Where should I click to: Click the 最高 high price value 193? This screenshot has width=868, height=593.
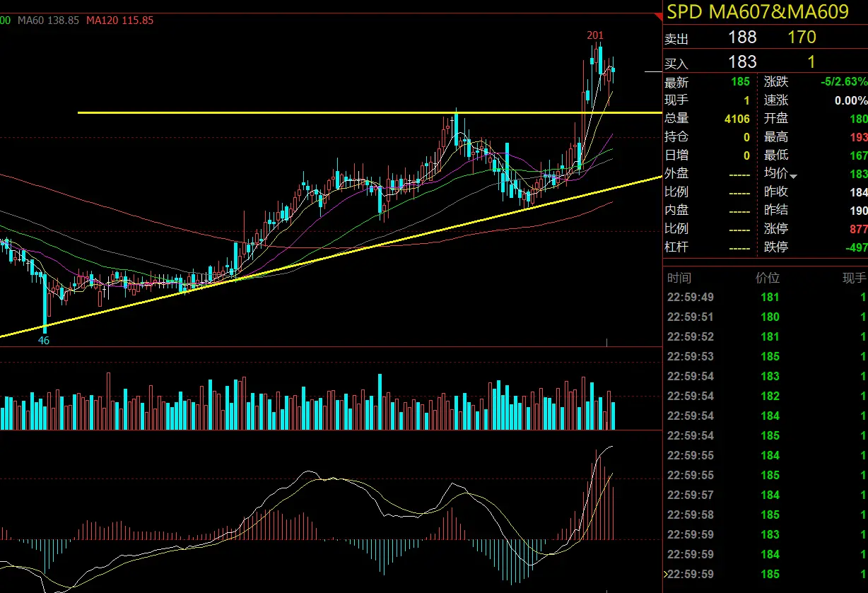pyautogui.click(x=858, y=137)
